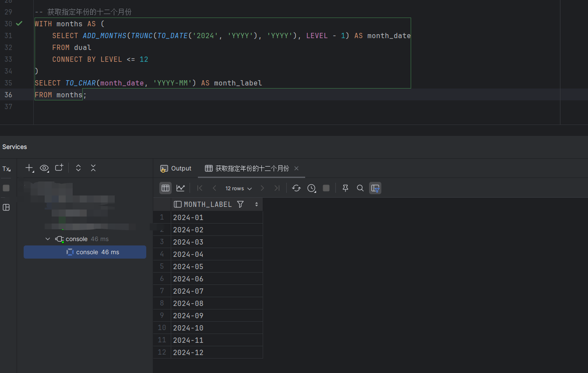The image size is (588, 373).
Task: Open the auto-refresh clock icon
Action: point(311,188)
